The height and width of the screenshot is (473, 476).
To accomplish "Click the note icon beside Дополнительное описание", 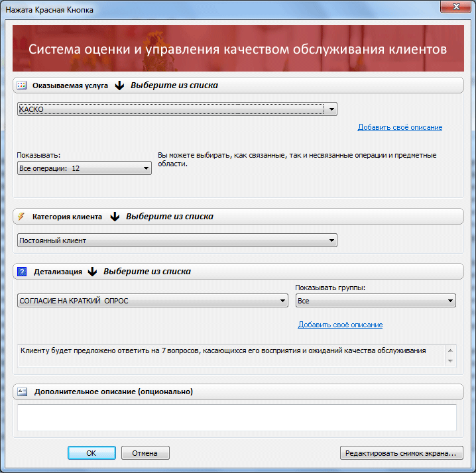I will pos(21,392).
